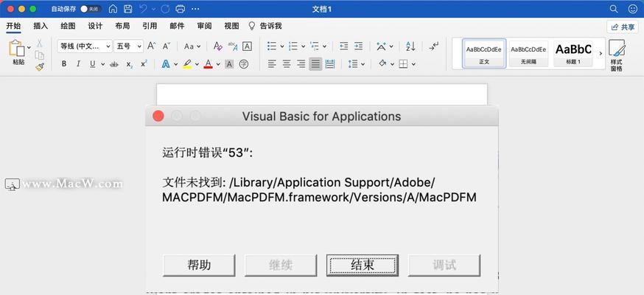Click the Home icon in title bar
Screen dimensions: 644x295
[x=113, y=9]
